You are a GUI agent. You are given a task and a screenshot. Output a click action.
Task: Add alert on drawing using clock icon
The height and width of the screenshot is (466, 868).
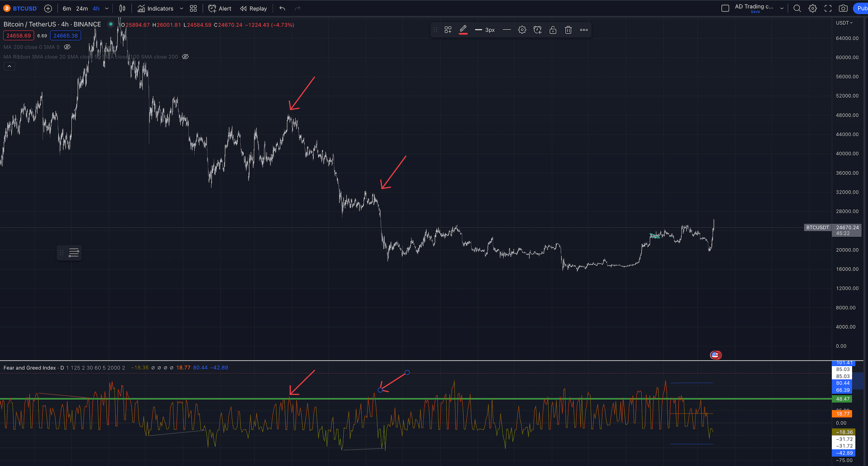coord(538,30)
